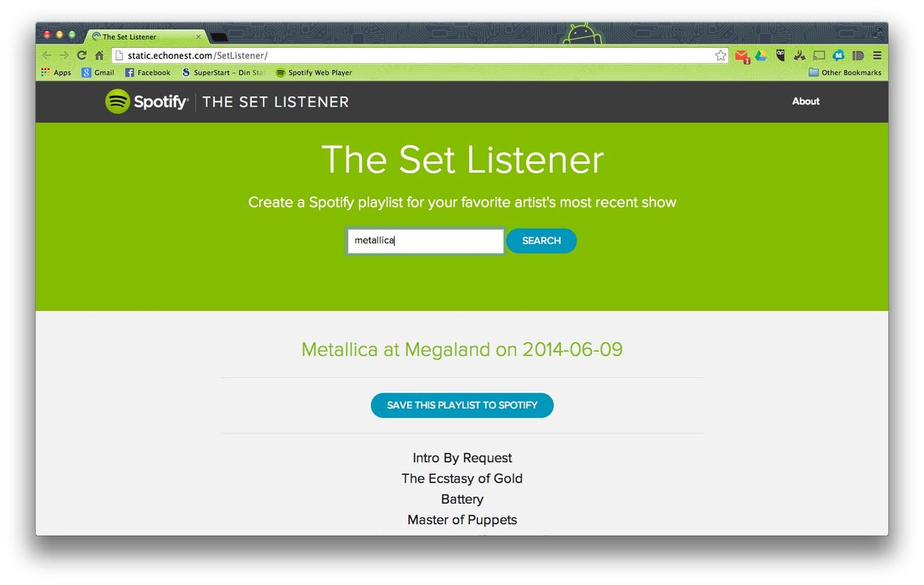Image resolution: width=924 pixels, height=585 pixels.
Task: Reload the page with the refresh icon
Action: tap(82, 56)
